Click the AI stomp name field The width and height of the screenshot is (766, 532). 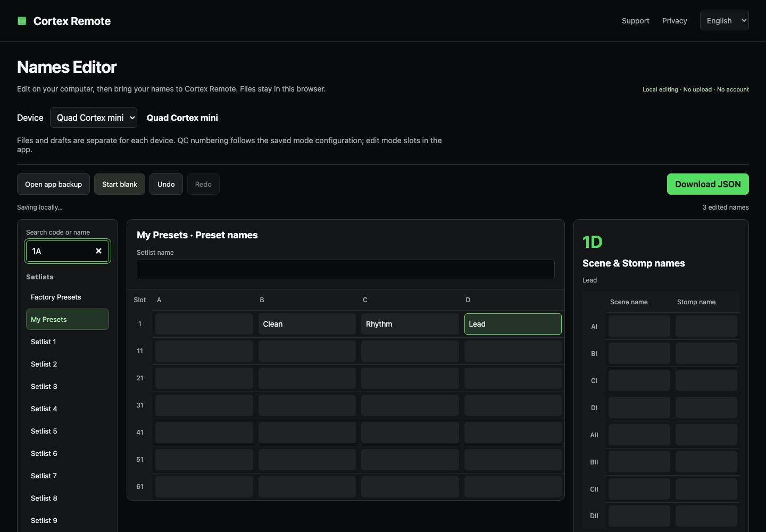(x=706, y=326)
